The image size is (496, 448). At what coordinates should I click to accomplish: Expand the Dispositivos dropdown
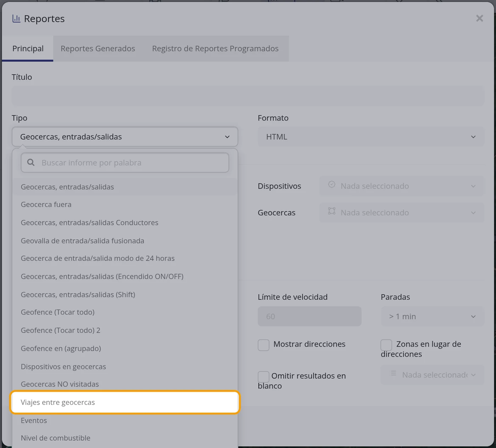pos(401,186)
